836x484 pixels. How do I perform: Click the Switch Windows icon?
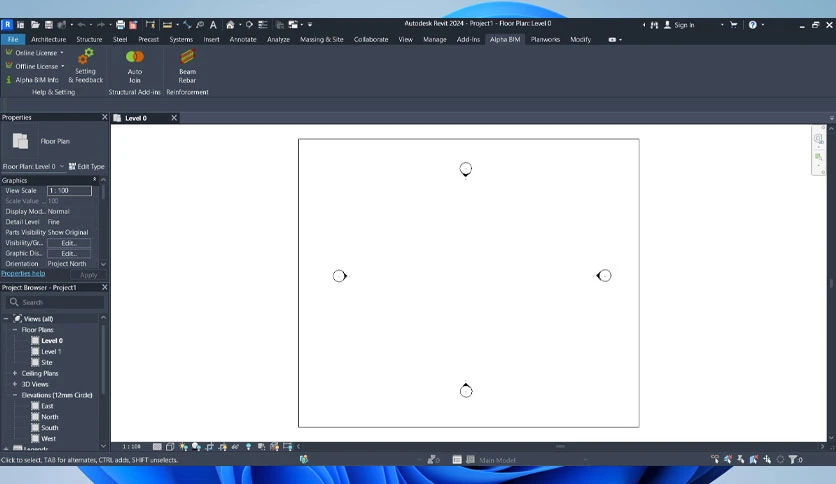[293, 25]
